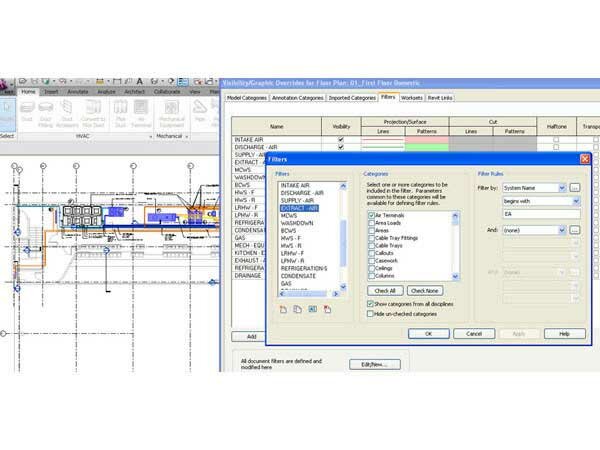Toggle the highlighted Thin Lines icon

183,82
